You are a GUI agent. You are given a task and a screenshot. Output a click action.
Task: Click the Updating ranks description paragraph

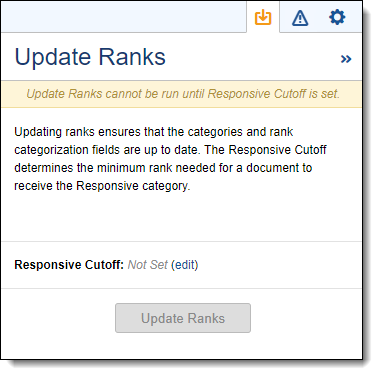pos(170,159)
